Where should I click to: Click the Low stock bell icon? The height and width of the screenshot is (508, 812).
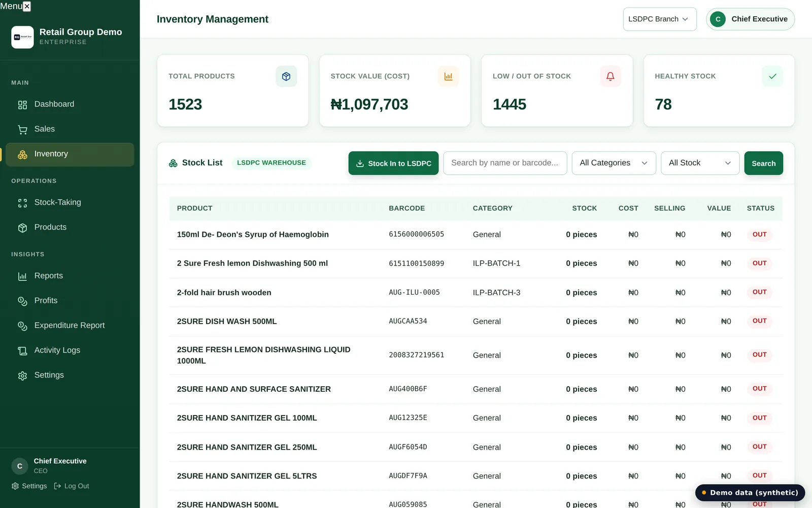pyautogui.click(x=611, y=76)
